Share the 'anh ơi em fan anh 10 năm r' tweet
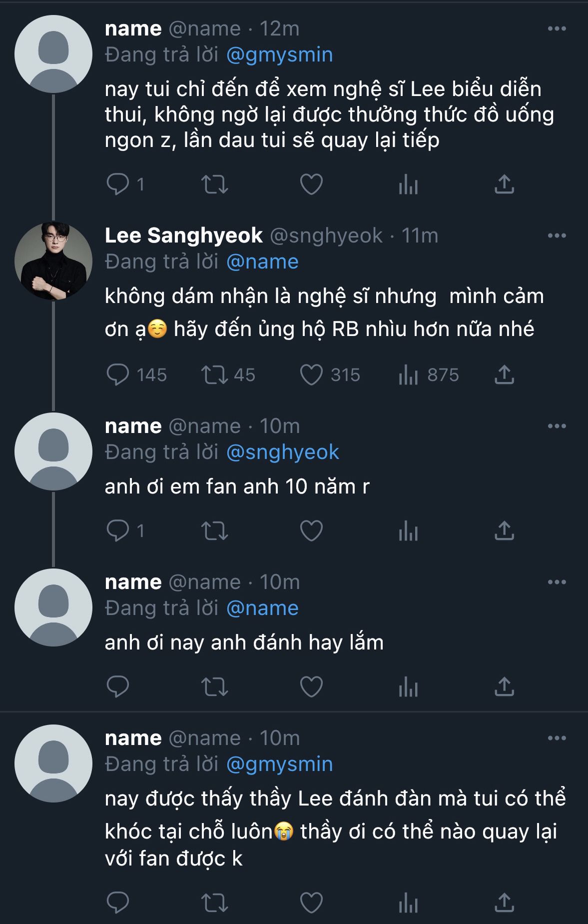Viewport: 588px width, 924px height. coord(504,530)
